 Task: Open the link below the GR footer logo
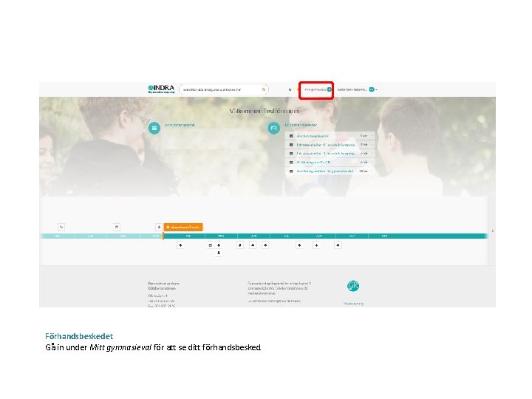(353, 304)
